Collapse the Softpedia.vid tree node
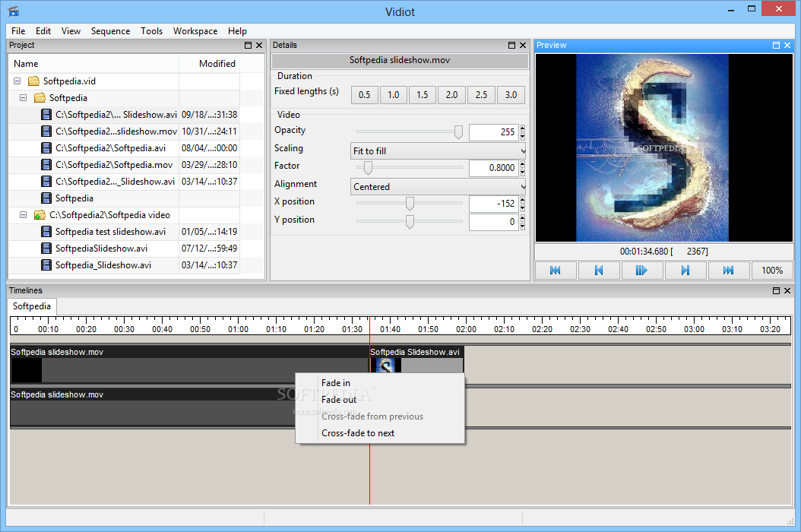This screenshot has height=532, width=801. tap(17, 81)
